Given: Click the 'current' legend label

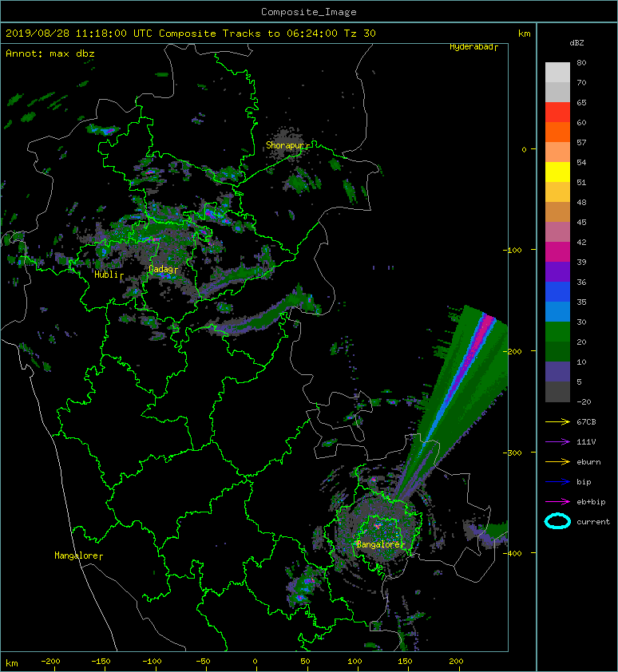Looking at the screenshot, I should (593, 522).
